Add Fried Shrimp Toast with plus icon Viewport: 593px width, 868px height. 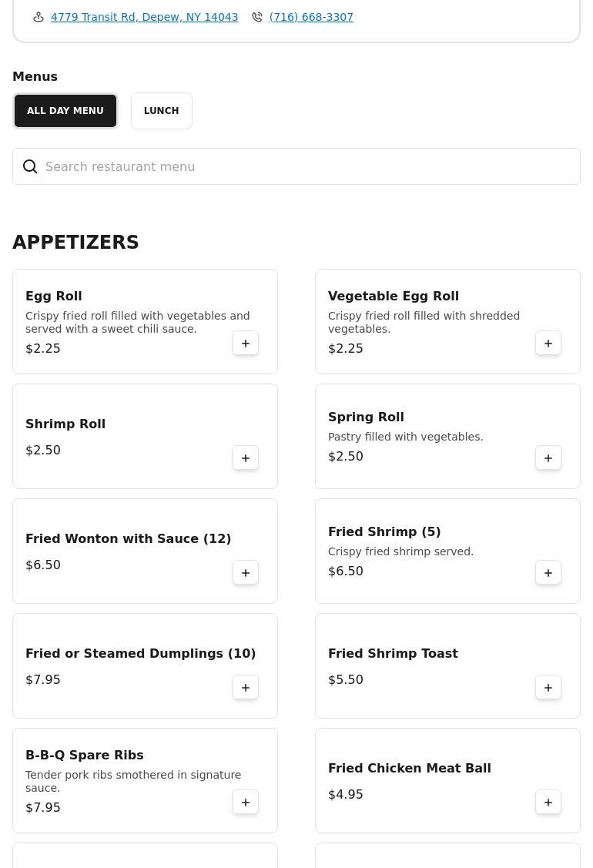[x=548, y=688]
